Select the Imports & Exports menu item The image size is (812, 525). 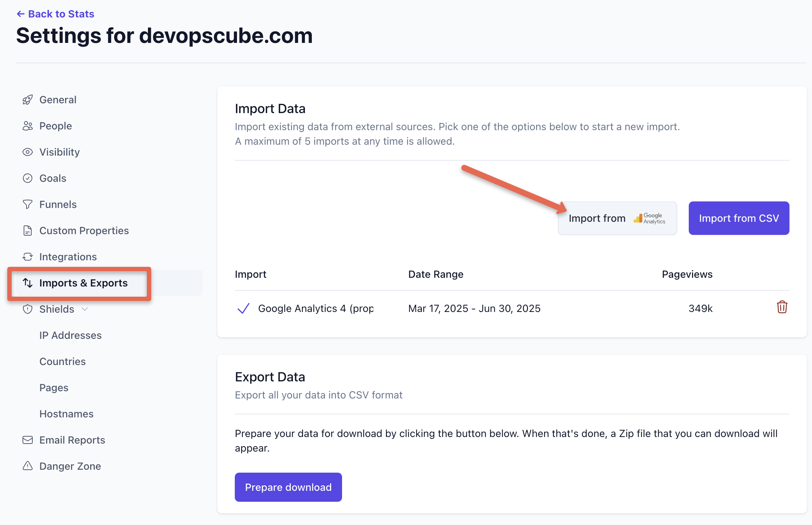83,283
